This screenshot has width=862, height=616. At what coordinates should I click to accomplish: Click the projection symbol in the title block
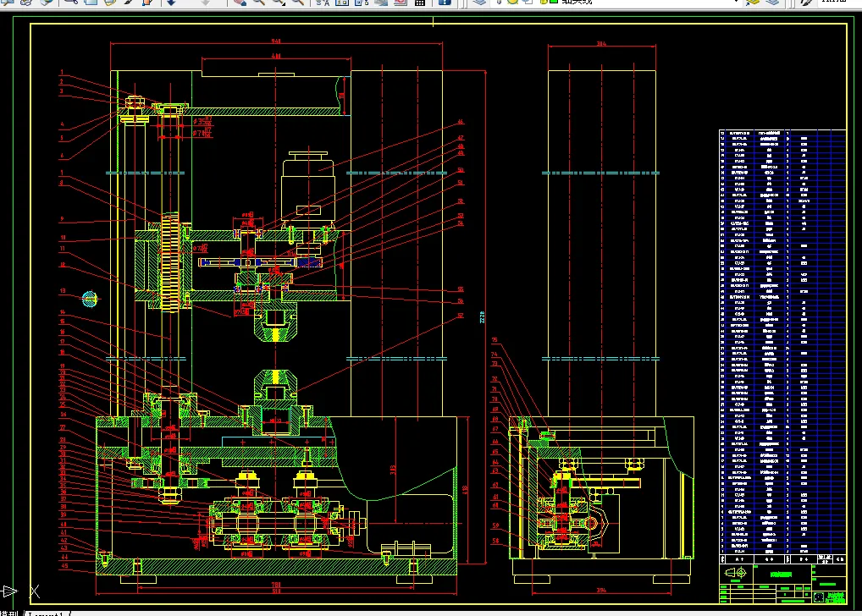tap(736, 573)
